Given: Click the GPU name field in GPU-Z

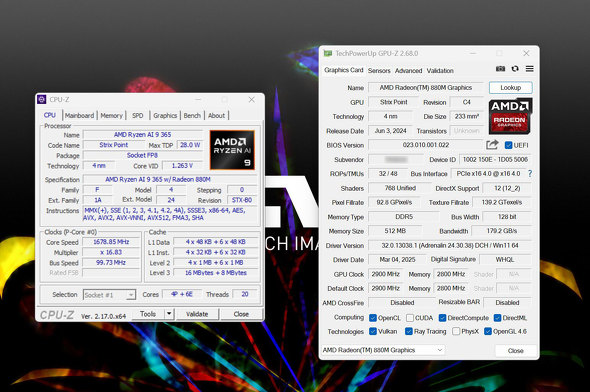Looking at the screenshot, I should [x=426, y=88].
